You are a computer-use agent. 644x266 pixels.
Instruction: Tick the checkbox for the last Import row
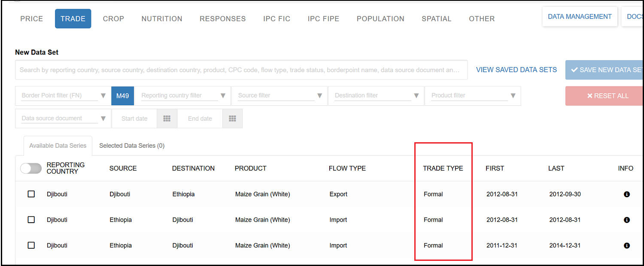(31, 245)
